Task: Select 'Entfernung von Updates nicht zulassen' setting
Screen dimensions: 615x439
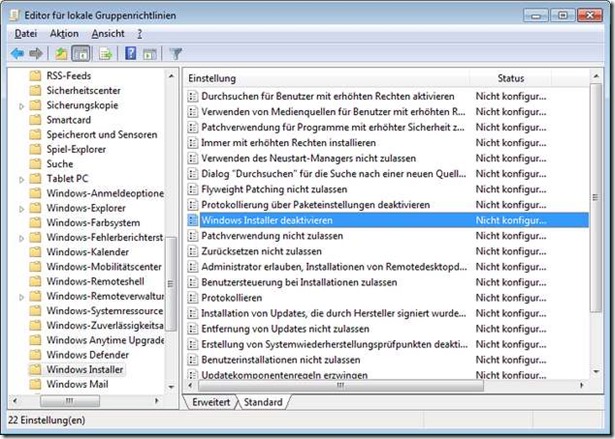Action: pos(285,328)
